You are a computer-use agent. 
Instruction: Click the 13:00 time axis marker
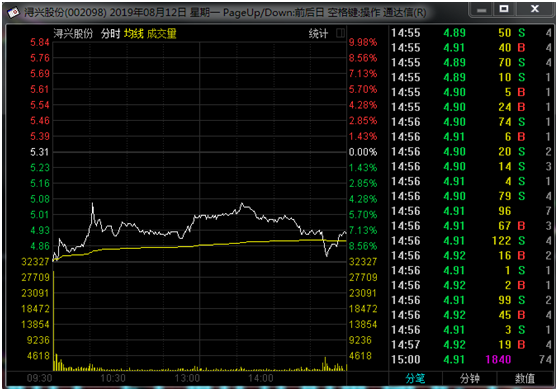(187, 378)
